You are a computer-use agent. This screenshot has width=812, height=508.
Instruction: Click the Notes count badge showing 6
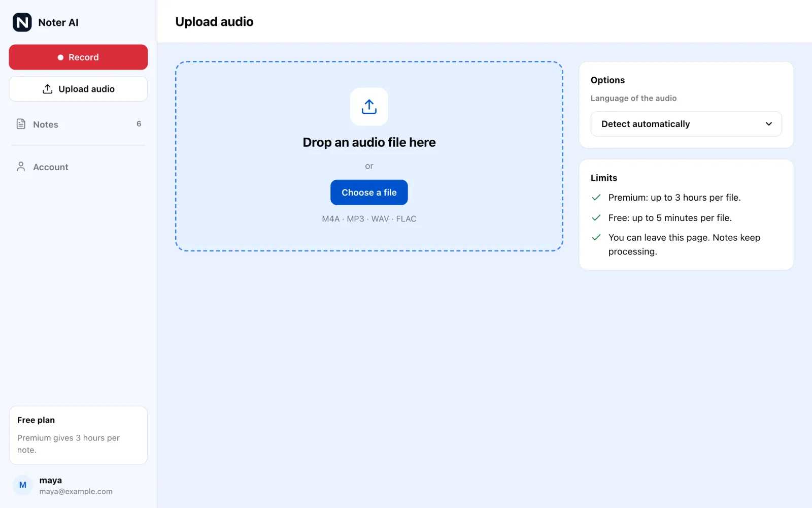(x=139, y=124)
